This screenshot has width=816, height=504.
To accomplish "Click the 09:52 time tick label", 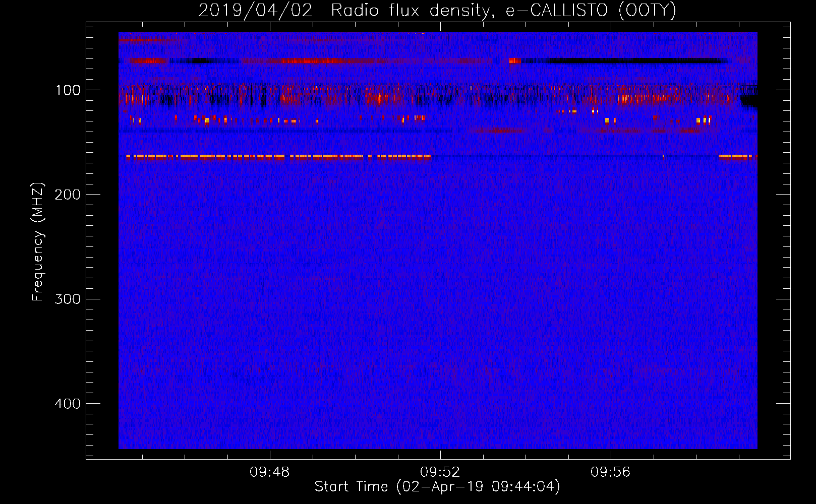I will click(440, 472).
